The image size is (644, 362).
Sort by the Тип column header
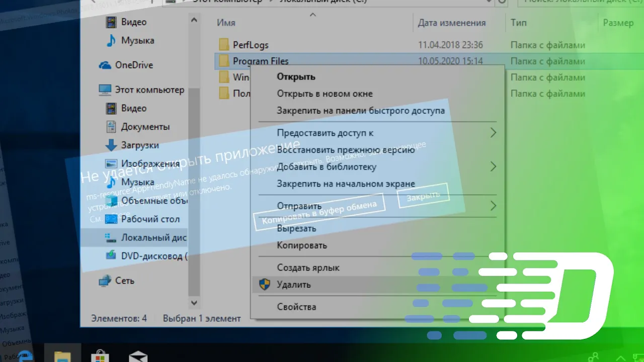519,23
